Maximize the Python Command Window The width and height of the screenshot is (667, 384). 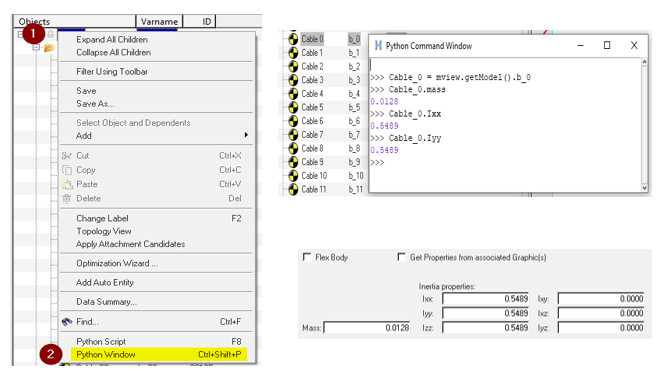(607, 45)
